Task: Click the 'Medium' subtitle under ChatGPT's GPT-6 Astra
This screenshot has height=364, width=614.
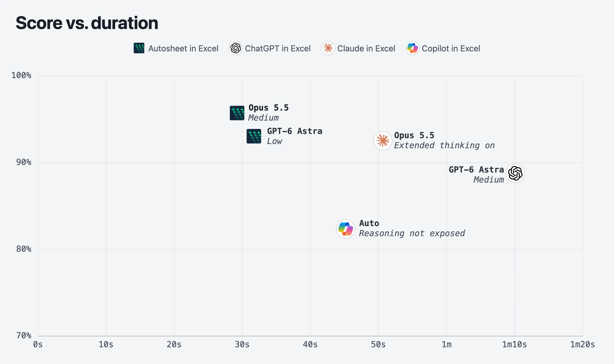Action: click(489, 180)
